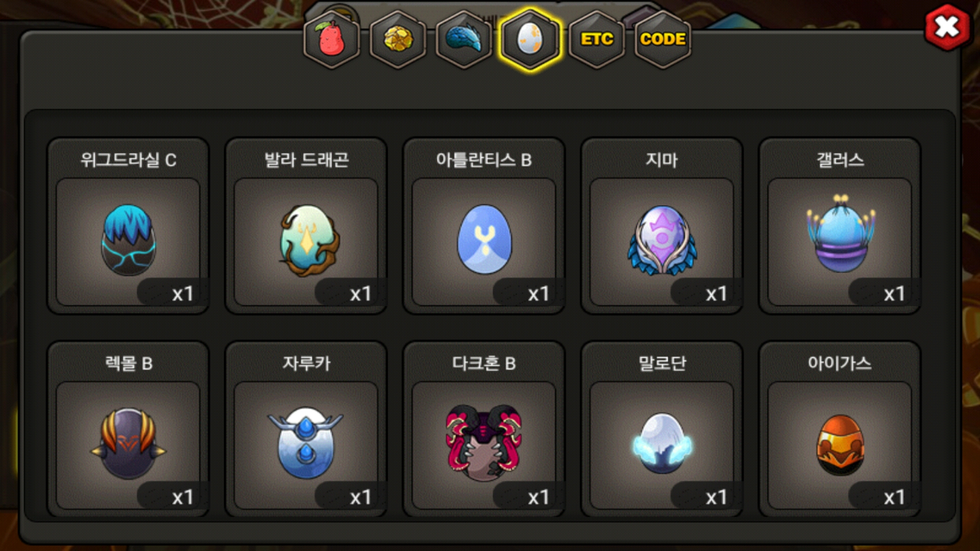Open the fruit food category tab
Viewport: 980px width, 551px height.
pos(332,39)
